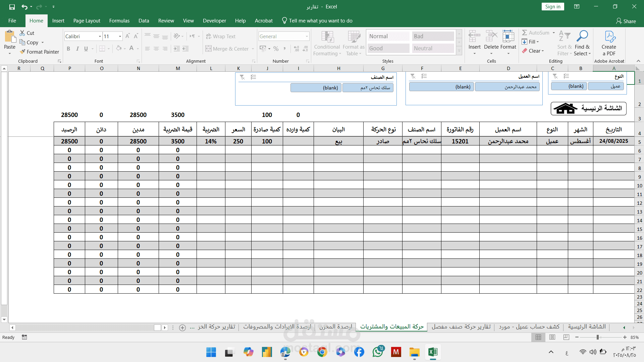The width and height of the screenshot is (644, 362).
Task: Click the الشاشة الرئيسية home button
Action: click(x=589, y=109)
